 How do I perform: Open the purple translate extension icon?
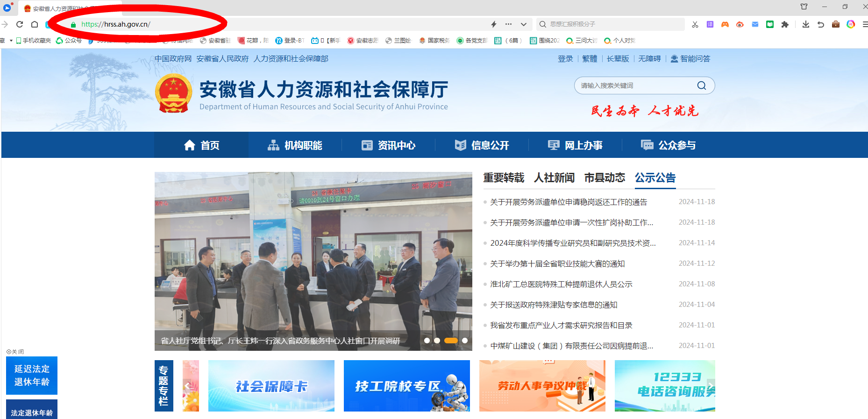click(710, 24)
